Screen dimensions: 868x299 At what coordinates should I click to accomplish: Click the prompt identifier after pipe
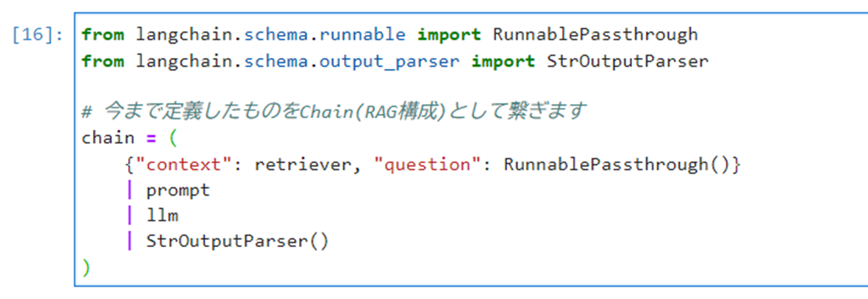pos(179,190)
